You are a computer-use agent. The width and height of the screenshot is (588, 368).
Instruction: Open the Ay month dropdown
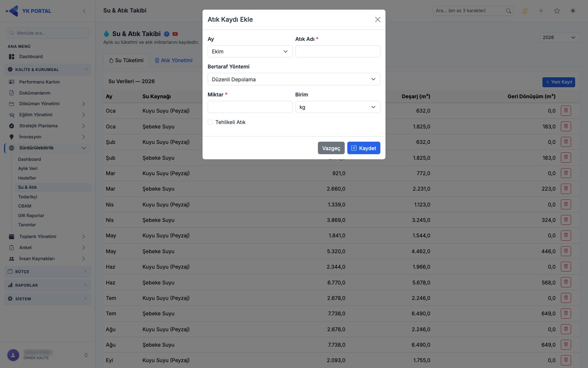pos(250,52)
